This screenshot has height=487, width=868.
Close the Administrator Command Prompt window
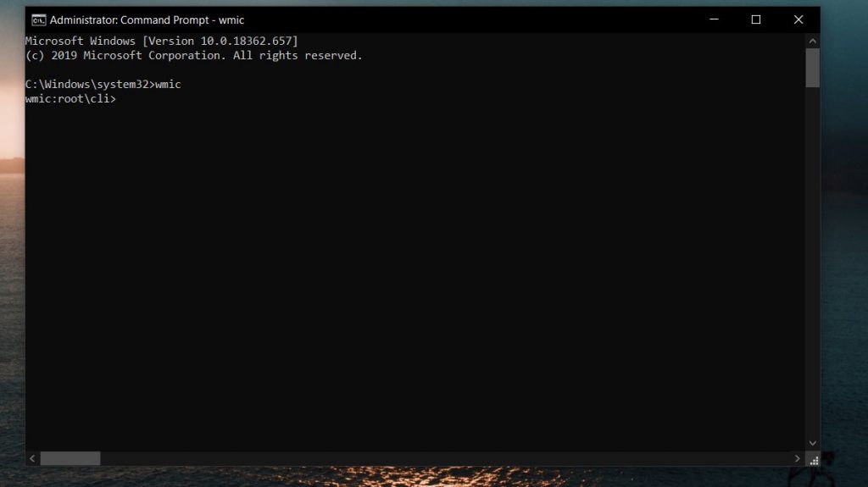[x=798, y=19]
